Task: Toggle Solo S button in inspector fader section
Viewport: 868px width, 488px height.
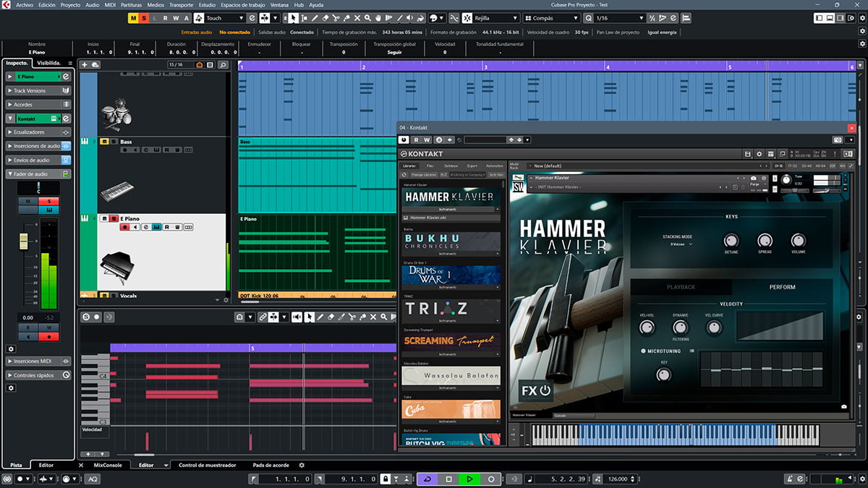Action: click(49, 202)
